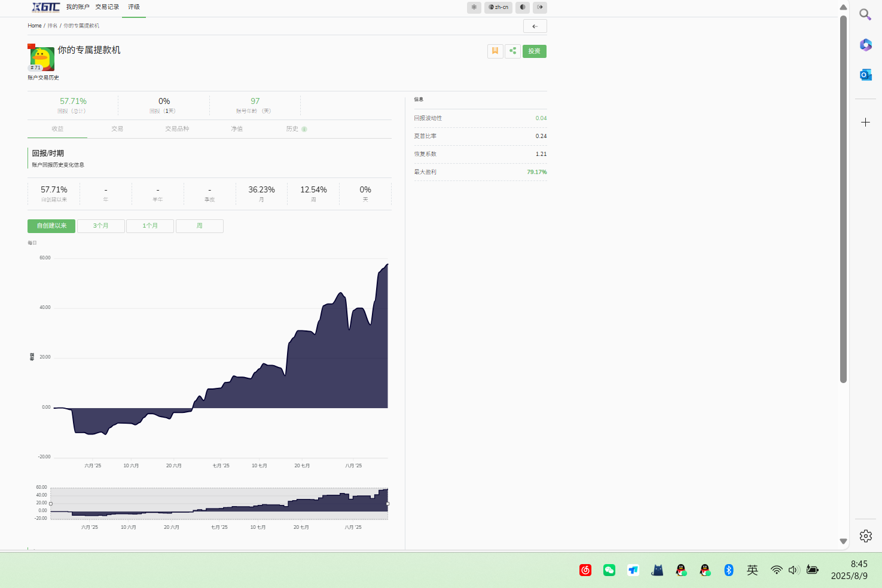Toggle dark/light contrast theme button
The width and height of the screenshot is (882, 588).
coord(523,7)
